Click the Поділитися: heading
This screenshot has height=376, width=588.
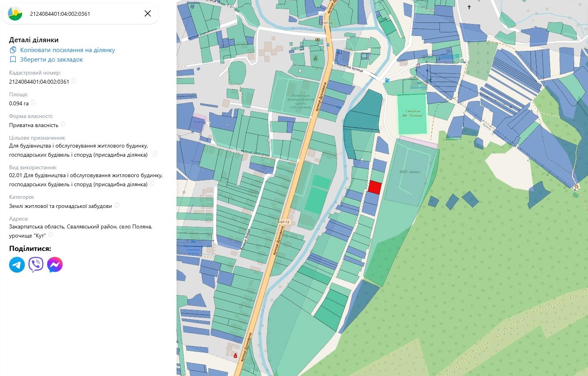pos(30,249)
